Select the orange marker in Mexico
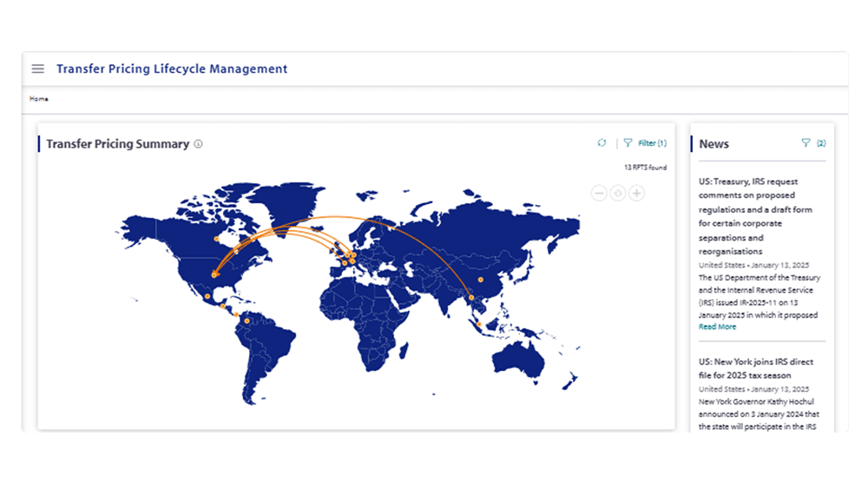 207,296
